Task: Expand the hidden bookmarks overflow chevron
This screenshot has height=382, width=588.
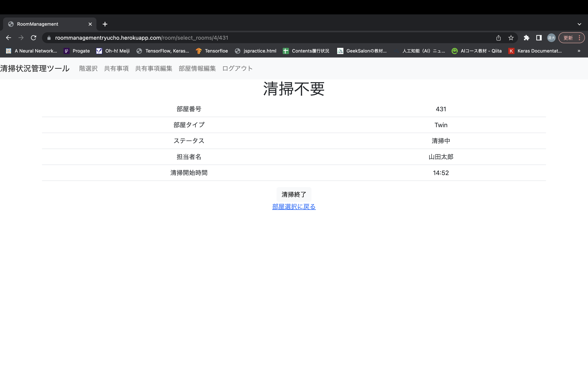Action: (579, 51)
